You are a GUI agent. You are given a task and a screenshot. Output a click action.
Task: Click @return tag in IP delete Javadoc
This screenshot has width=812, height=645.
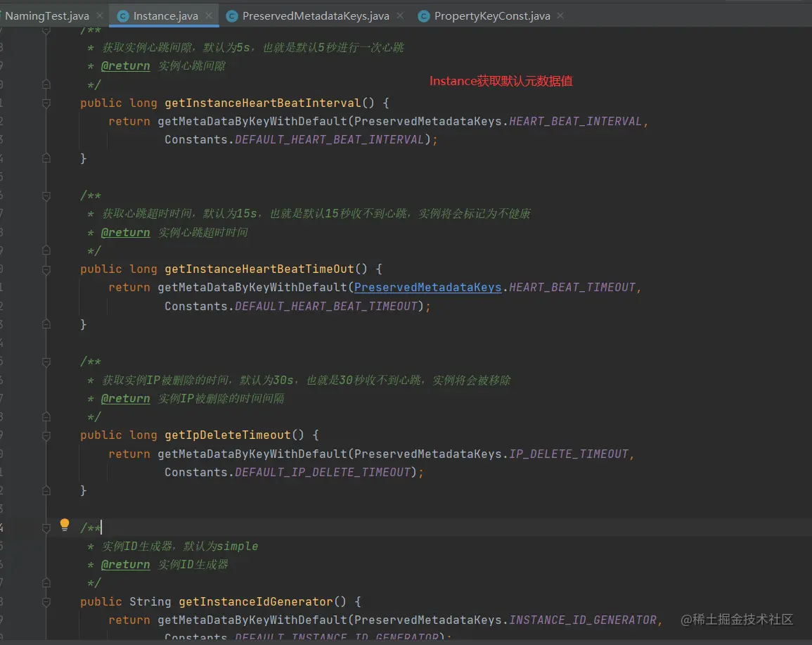(125, 398)
